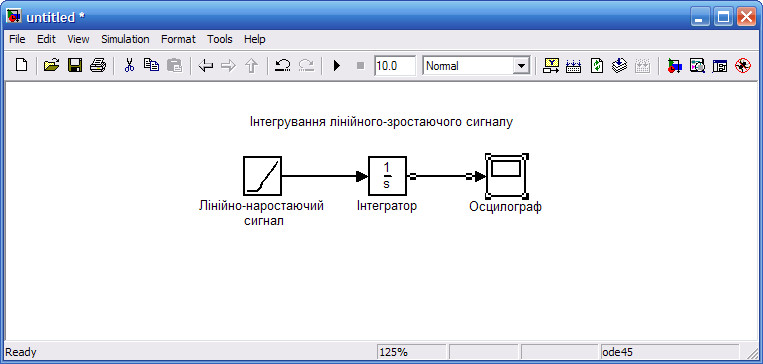The width and height of the screenshot is (763, 364).
Task: Go up to parent system arrow
Action: (x=251, y=65)
